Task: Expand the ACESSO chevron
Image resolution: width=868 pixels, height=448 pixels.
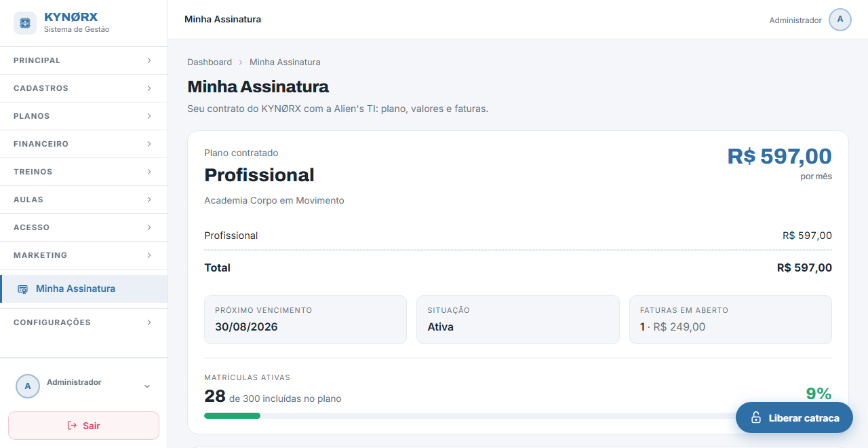Action: click(149, 227)
